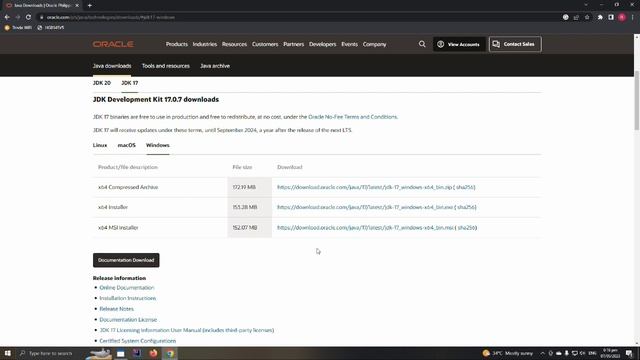Click the Oracle logo
This screenshot has width=640, height=360.
click(113, 44)
